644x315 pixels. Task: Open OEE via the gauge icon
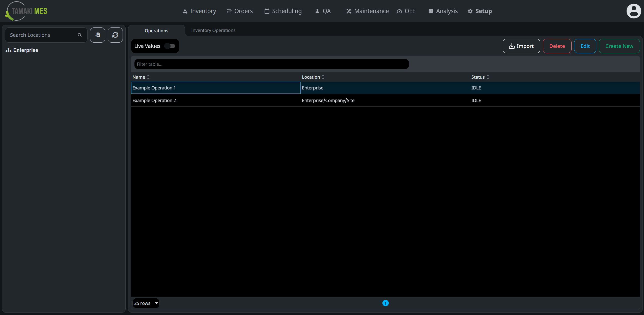coord(399,11)
